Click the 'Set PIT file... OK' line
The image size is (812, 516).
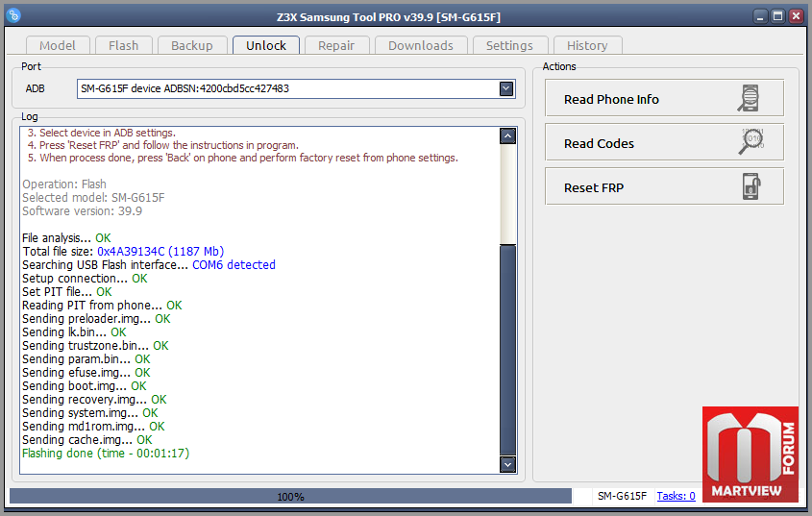[67, 292]
